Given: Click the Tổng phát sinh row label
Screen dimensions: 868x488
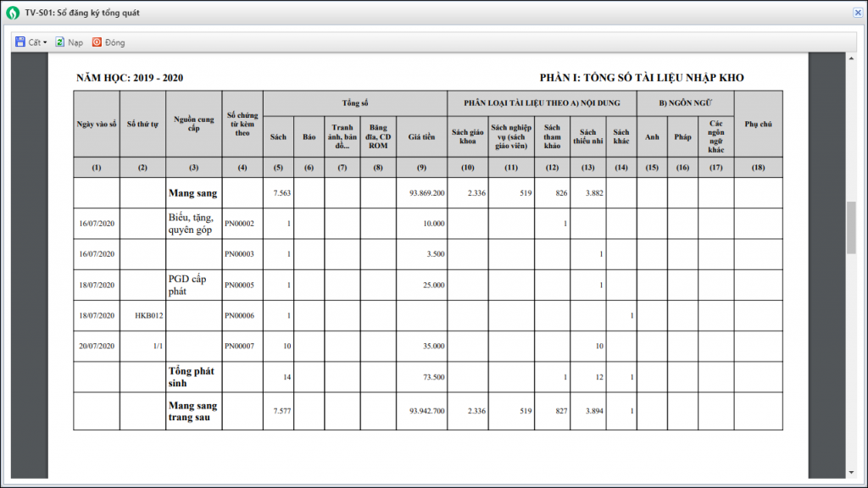Looking at the screenshot, I should tap(191, 377).
